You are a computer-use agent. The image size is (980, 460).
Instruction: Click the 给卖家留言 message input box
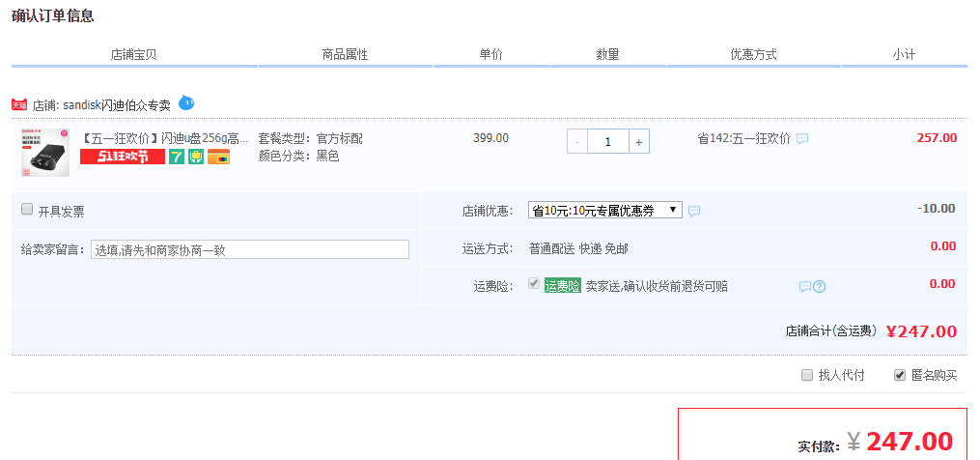[250, 249]
